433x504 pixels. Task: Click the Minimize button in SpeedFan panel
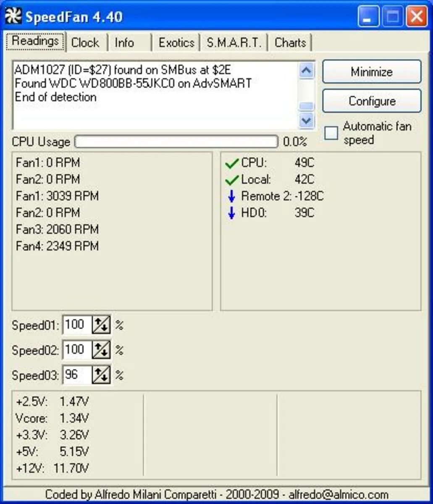coord(372,72)
